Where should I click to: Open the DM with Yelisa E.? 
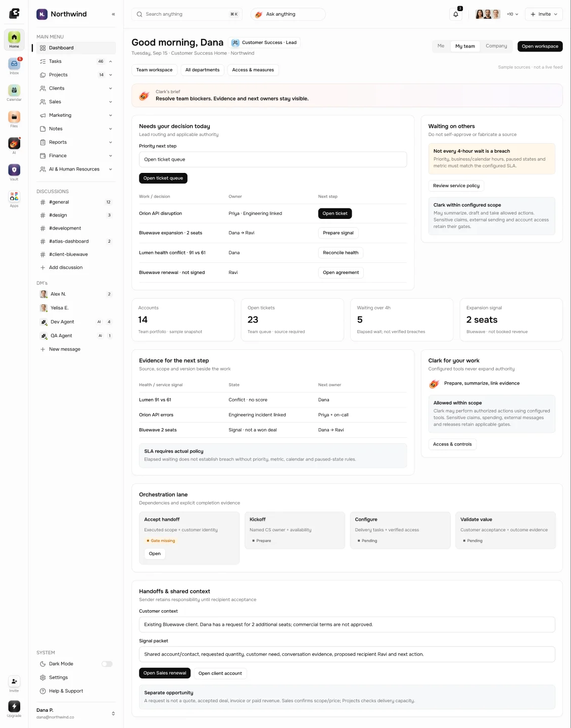(x=76, y=308)
